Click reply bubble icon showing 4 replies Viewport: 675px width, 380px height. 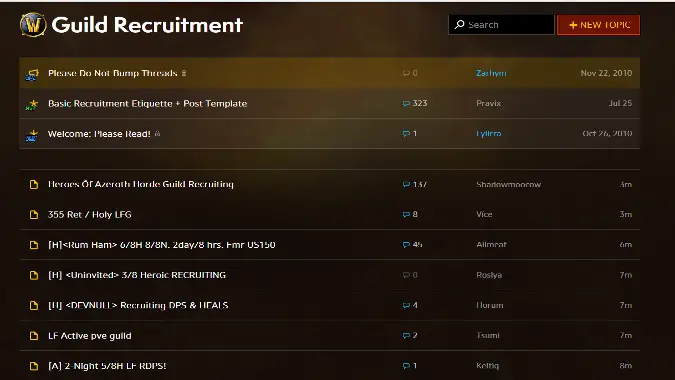tap(406, 305)
